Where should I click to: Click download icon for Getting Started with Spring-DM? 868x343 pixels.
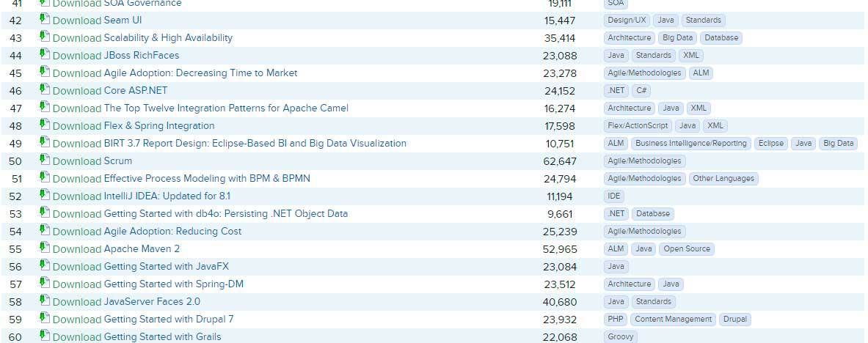pyautogui.click(x=45, y=283)
